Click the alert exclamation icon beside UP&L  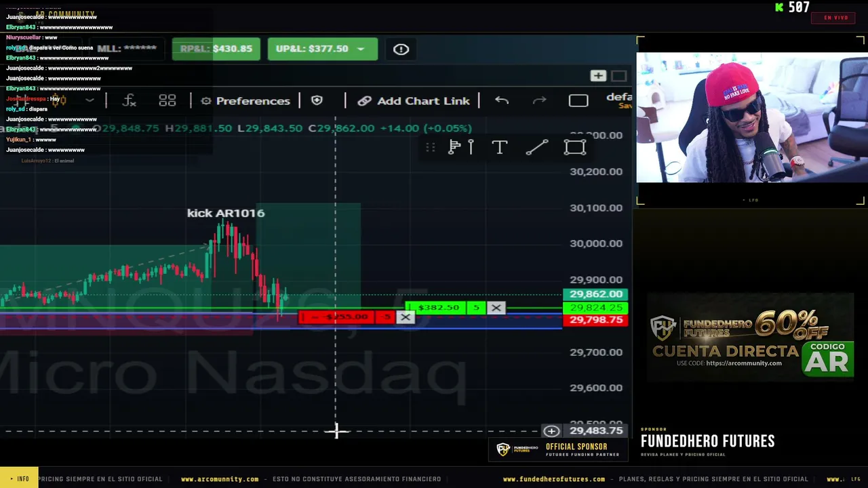401,49
